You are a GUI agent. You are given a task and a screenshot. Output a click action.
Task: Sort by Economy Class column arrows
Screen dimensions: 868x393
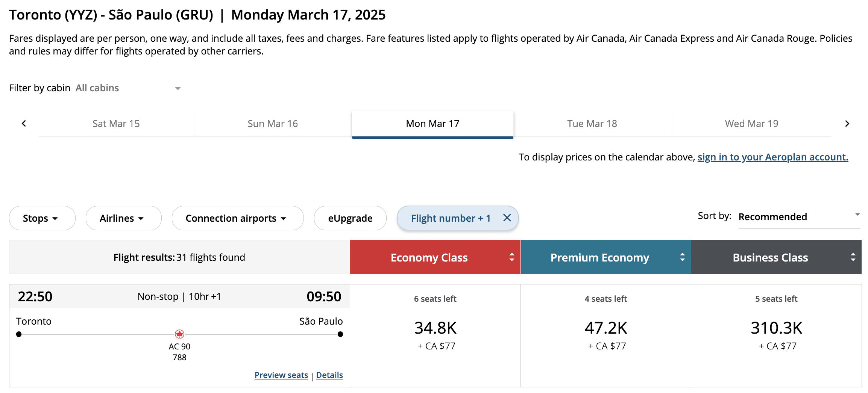click(x=511, y=257)
